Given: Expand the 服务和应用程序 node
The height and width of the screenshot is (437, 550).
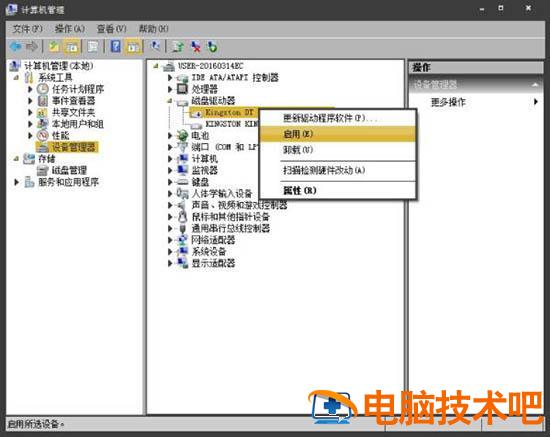Looking at the screenshot, I should click(x=16, y=182).
